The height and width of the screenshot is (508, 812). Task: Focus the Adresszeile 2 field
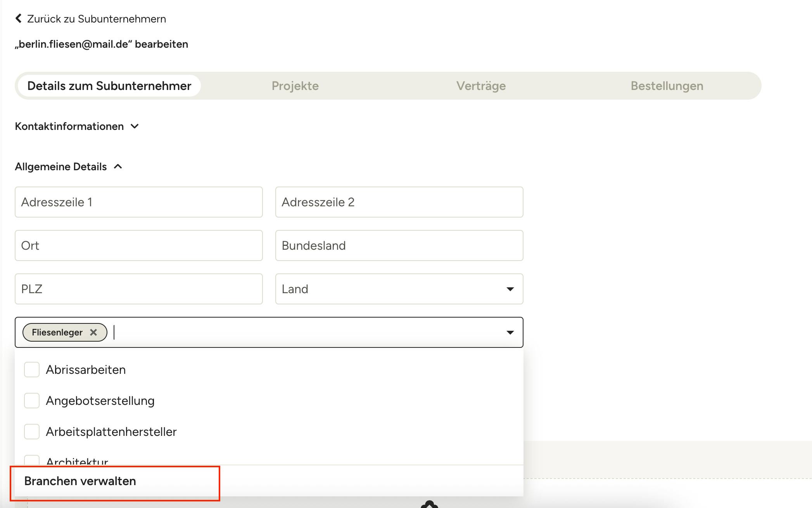(399, 202)
